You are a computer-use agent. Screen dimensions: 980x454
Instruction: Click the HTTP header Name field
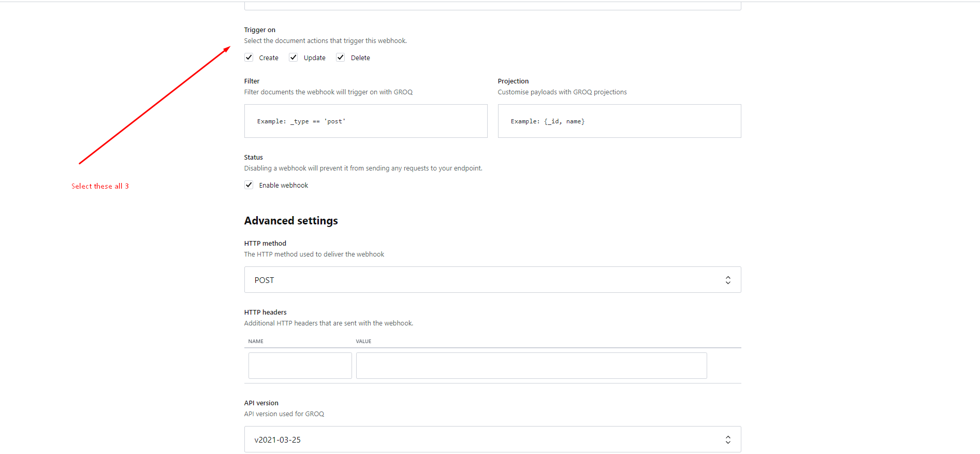coord(300,366)
